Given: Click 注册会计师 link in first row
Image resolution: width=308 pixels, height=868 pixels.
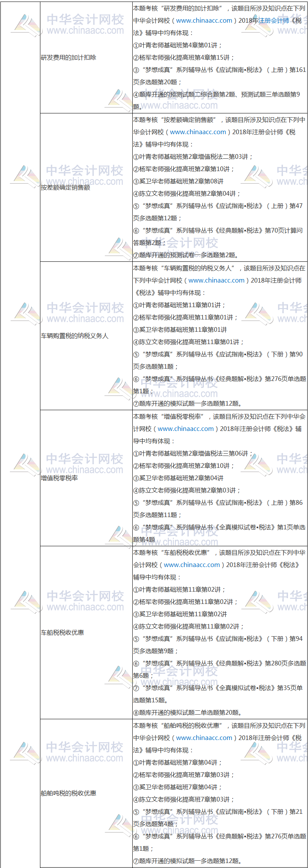Looking at the screenshot, I should [274, 20].
